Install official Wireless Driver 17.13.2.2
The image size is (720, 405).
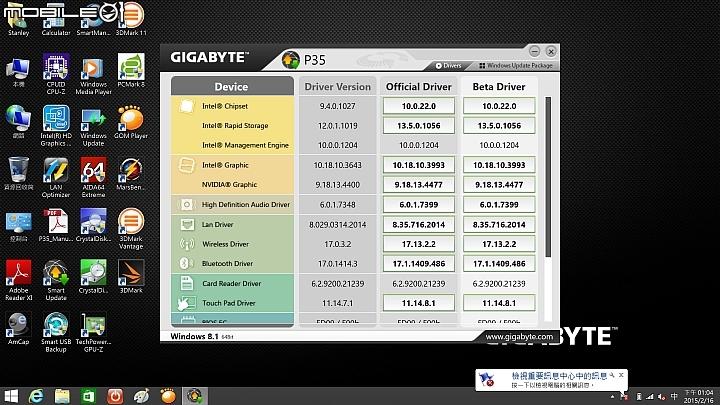tap(419, 244)
